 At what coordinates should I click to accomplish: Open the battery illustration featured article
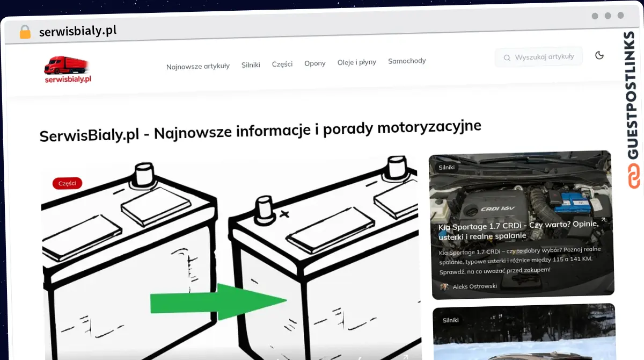tap(231, 258)
